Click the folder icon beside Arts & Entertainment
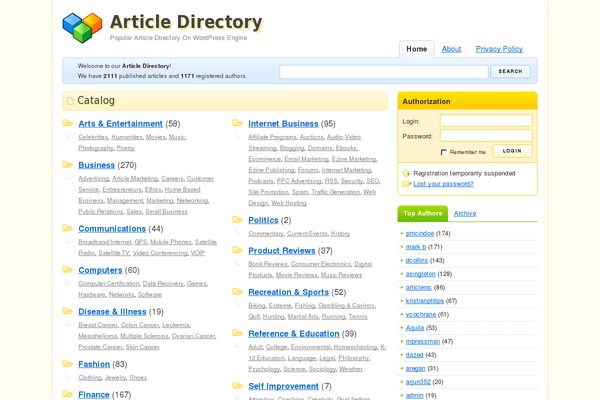Viewport: 600px width, 400px height. pos(67,123)
